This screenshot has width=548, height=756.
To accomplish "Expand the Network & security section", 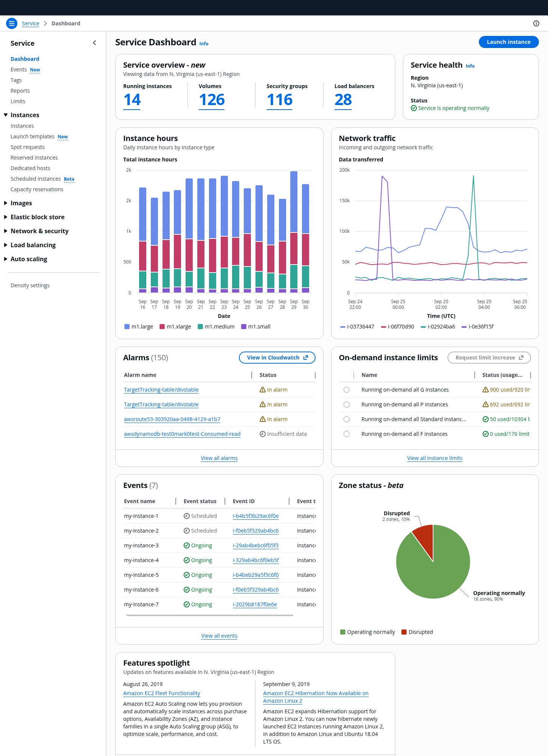I will pyautogui.click(x=6, y=231).
